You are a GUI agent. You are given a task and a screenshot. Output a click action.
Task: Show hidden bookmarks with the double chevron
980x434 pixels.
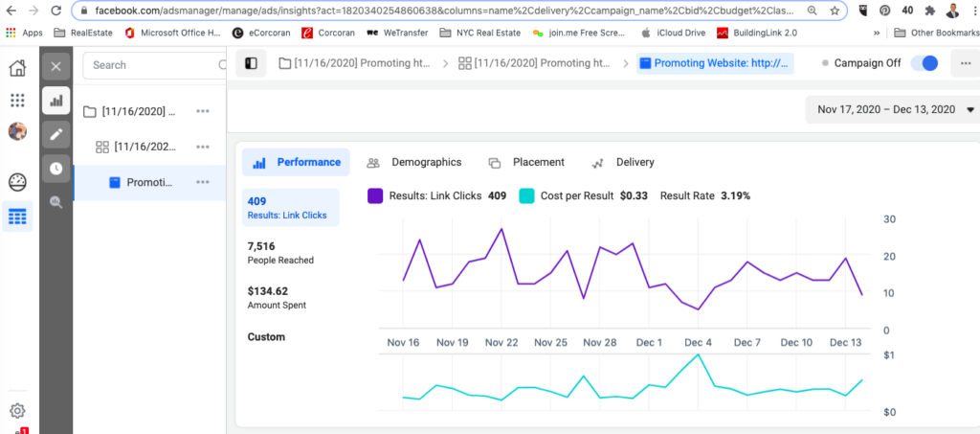tap(877, 33)
